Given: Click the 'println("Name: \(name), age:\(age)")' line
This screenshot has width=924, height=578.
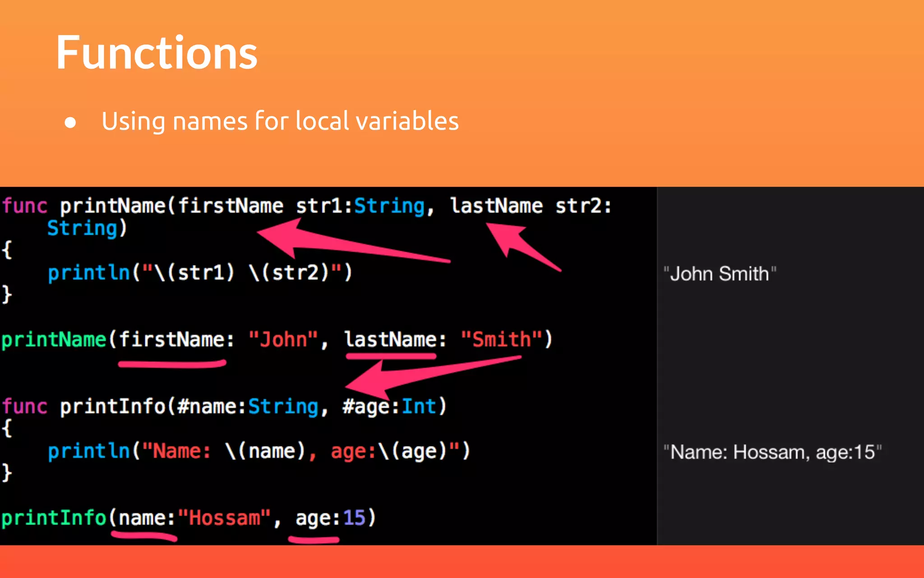Looking at the screenshot, I should pos(259,451).
